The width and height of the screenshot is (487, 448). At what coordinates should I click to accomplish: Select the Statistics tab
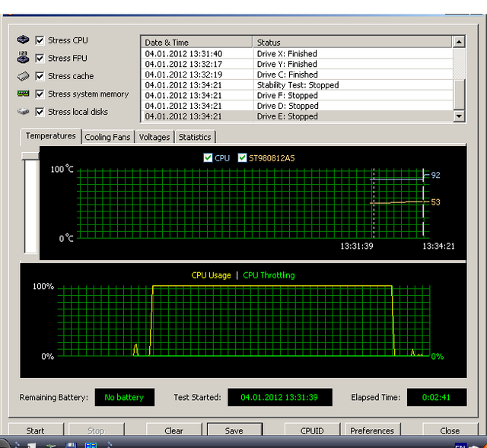coord(195,137)
